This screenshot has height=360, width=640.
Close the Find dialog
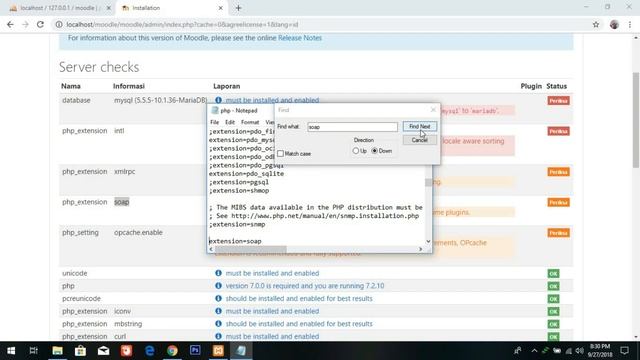click(x=433, y=110)
